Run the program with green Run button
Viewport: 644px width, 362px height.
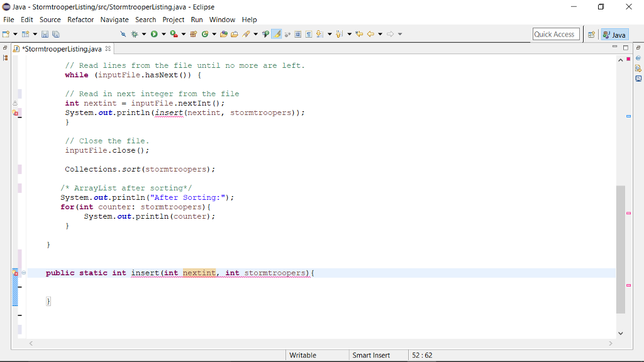[x=154, y=34]
